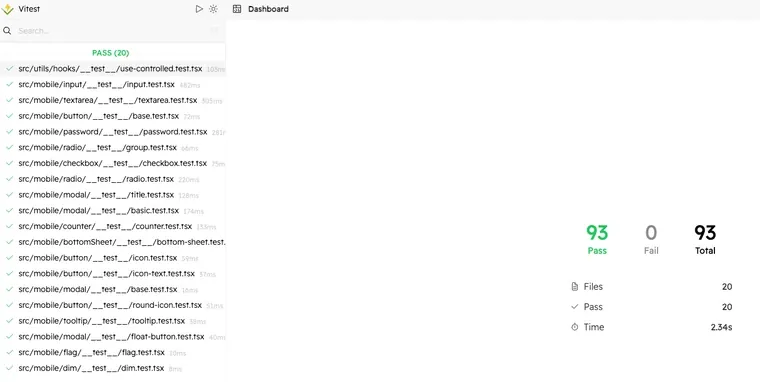
Task: Run all tests with the play icon
Action: point(199,9)
